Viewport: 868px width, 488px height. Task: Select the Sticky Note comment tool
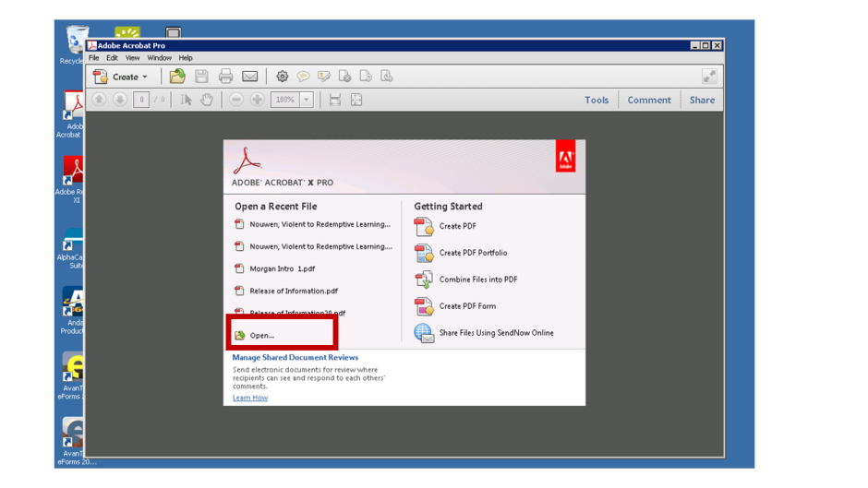click(x=303, y=77)
